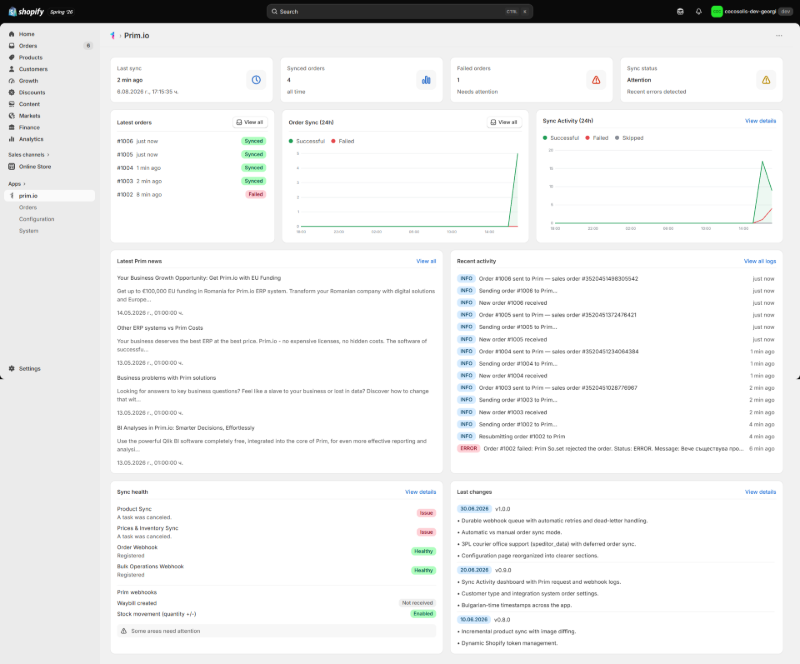Open Other ERP systems vs Prim Costs
Image resolution: width=800 pixels, height=664 pixels.
(x=160, y=328)
